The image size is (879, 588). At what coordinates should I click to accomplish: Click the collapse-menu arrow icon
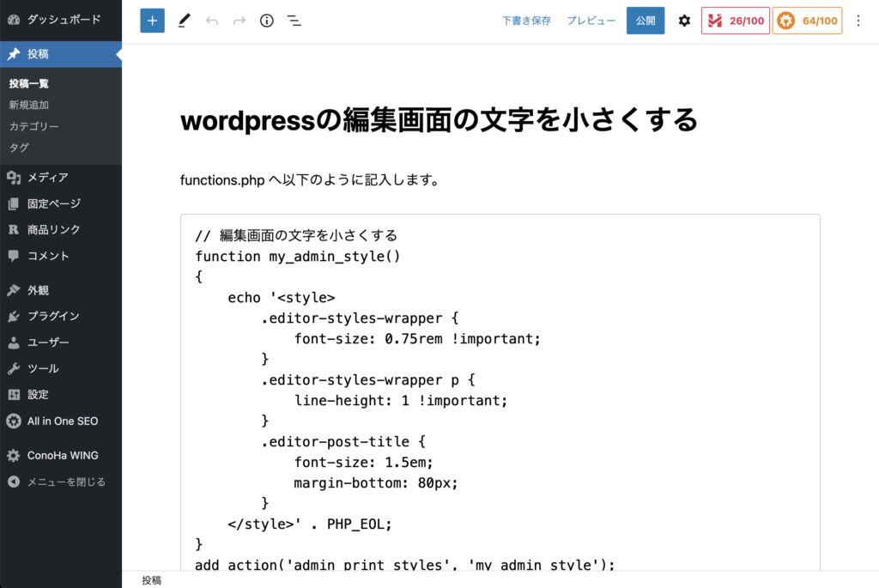(x=14, y=482)
